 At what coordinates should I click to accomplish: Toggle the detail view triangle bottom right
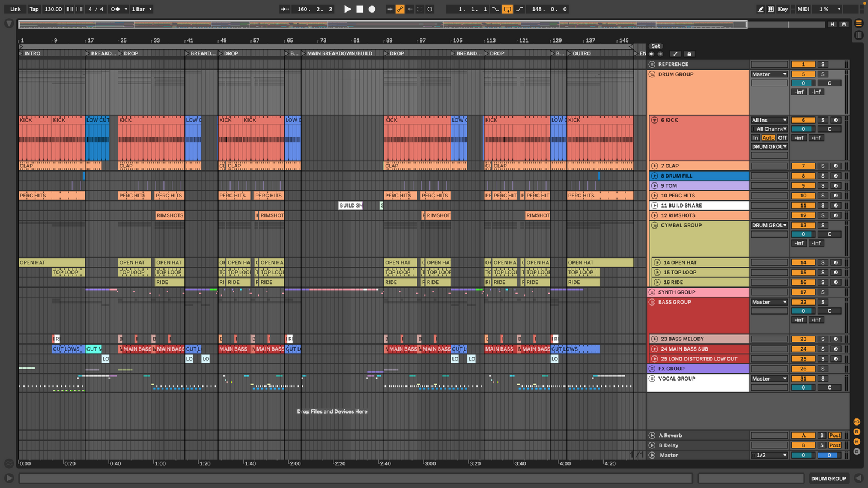(858, 478)
